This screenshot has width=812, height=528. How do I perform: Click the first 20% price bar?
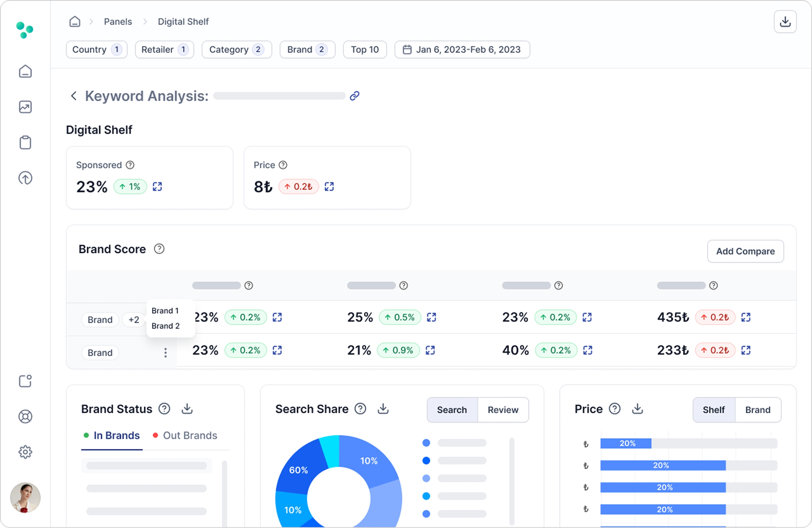tap(626, 443)
